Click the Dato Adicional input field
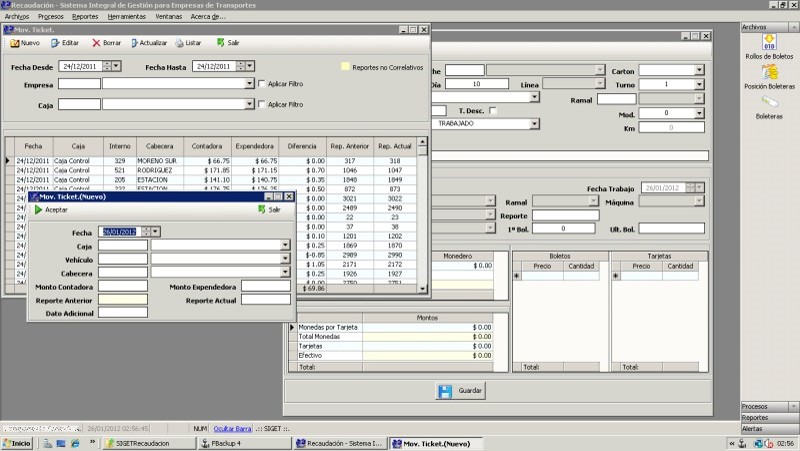 (x=123, y=312)
